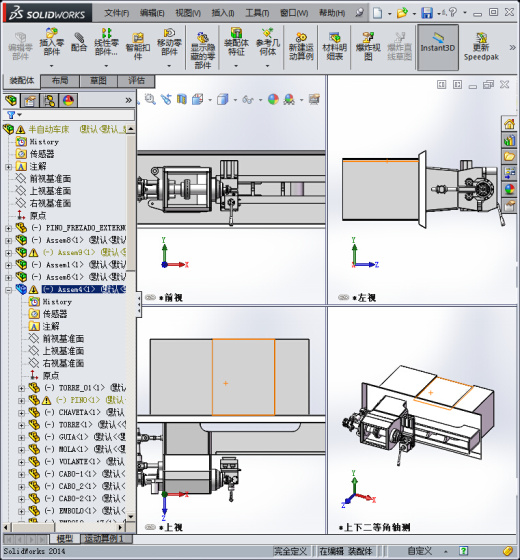The image size is (520, 560).
Task: Select the EMBOLO<1> component
Action: click(x=78, y=511)
